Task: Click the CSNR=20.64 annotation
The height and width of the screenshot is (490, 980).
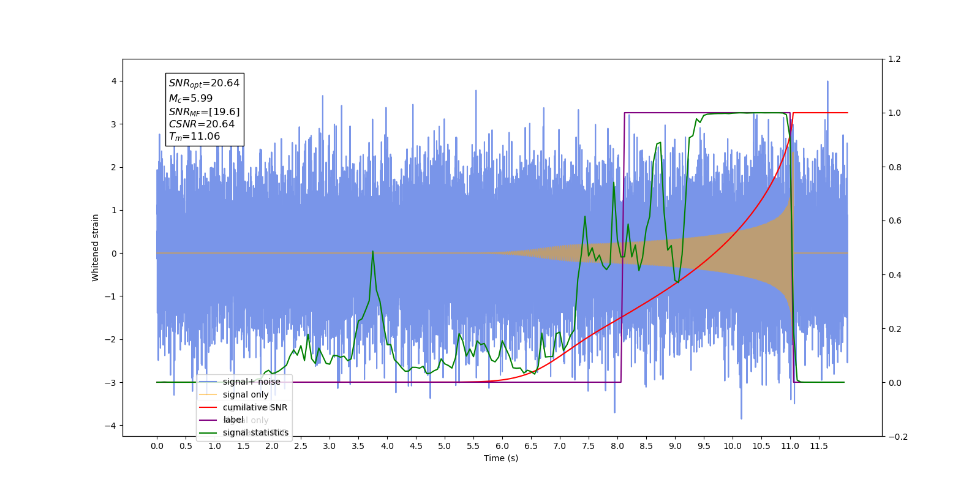Action: point(202,124)
